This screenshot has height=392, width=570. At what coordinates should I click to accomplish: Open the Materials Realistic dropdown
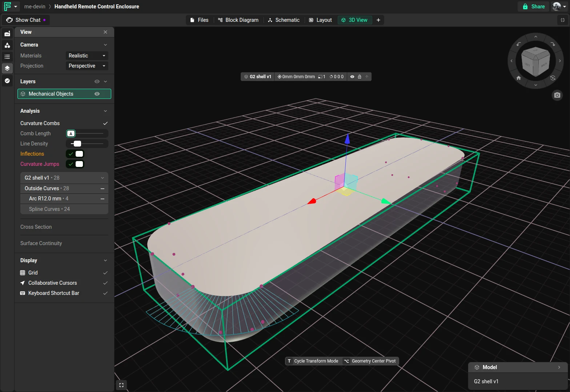point(87,56)
